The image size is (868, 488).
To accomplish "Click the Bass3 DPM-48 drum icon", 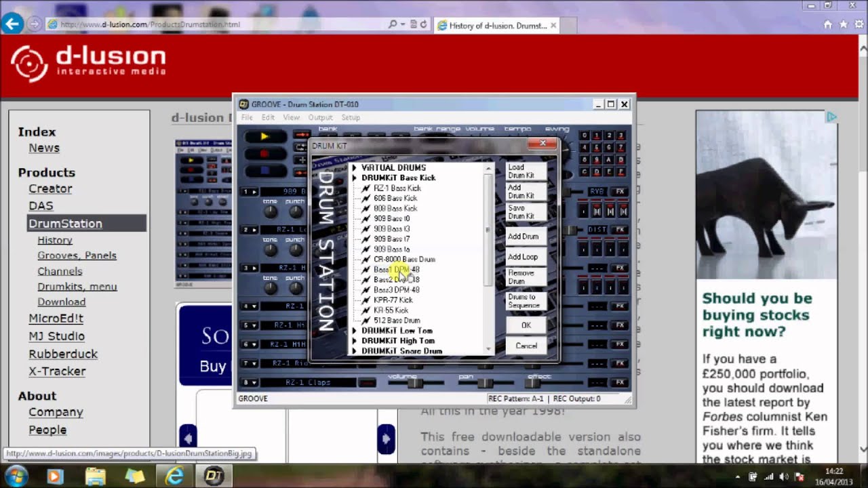I will (x=366, y=289).
